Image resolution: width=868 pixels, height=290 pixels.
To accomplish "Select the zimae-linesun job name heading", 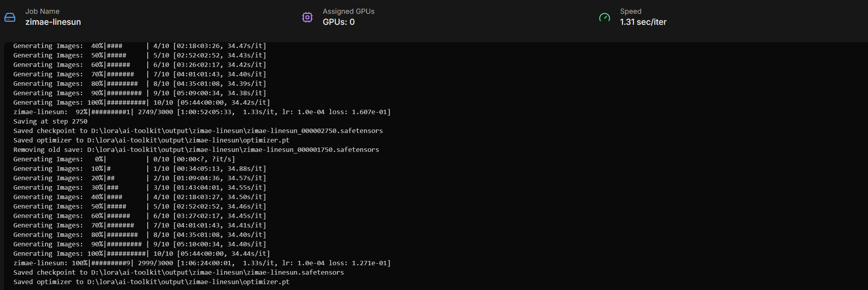I will click(53, 22).
